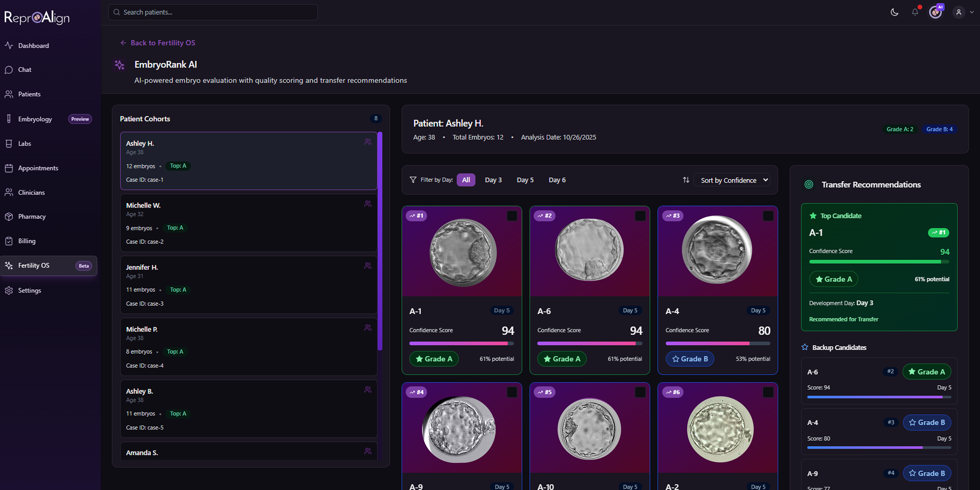
Task: Expand the user account menu chevron
Action: coord(972,12)
